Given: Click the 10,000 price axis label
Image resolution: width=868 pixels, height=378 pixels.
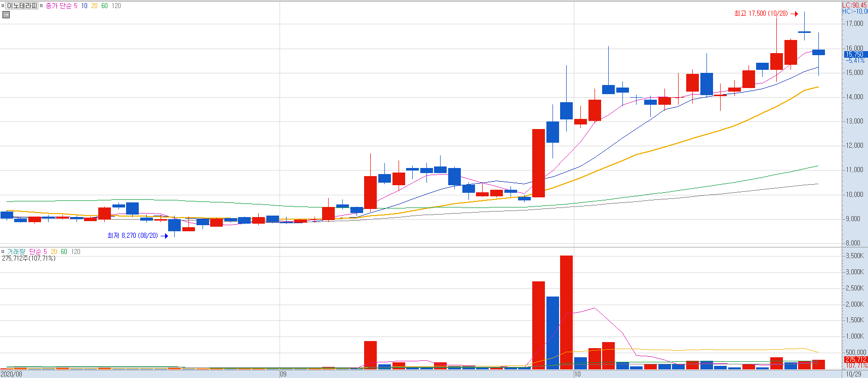Looking at the screenshot, I should (x=855, y=194).
